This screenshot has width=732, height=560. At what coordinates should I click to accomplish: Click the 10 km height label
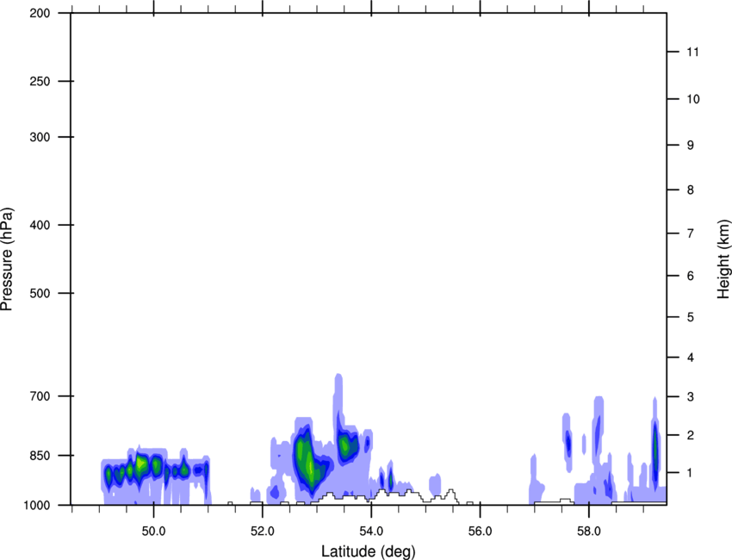(693, 99)
